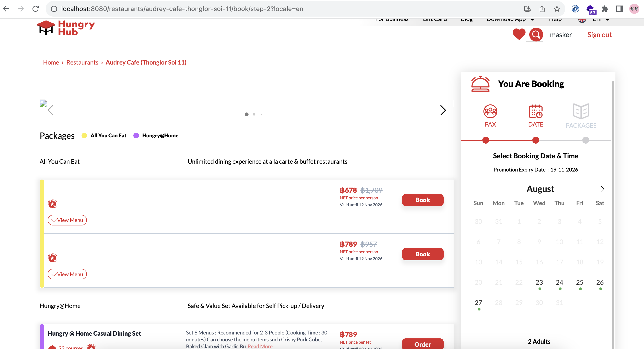Click the Hungry Hub logo
This screenshot has width=644, height=349.
(66, 28)
